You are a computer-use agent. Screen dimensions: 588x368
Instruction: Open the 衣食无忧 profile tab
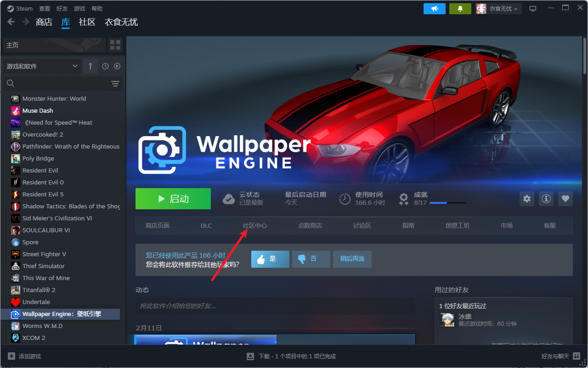(x=121, y=22)
